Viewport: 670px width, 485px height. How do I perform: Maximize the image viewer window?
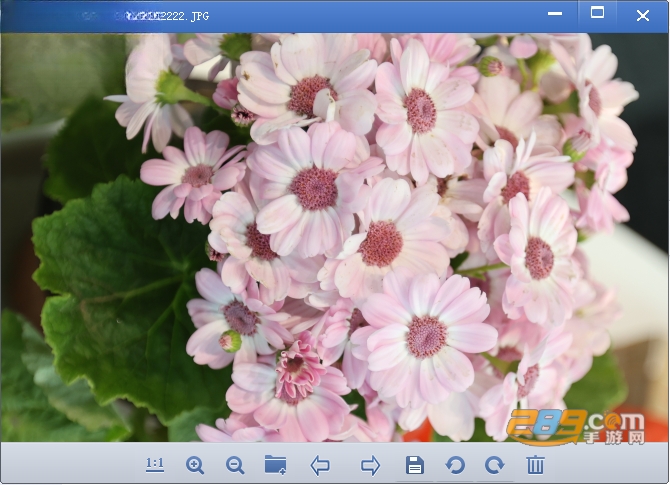(x=597, y=13)
